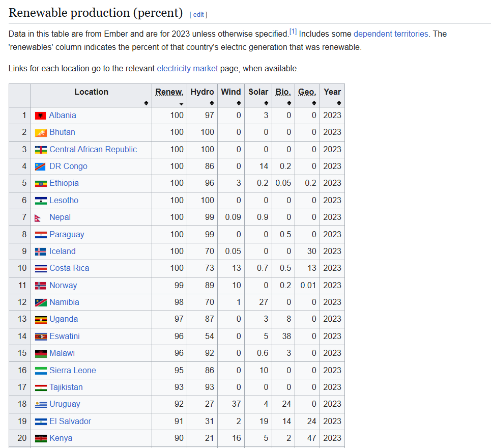Click Ethiopia's Bio. value 0.05
492x448 pixels.
click(x=283, y=183)
